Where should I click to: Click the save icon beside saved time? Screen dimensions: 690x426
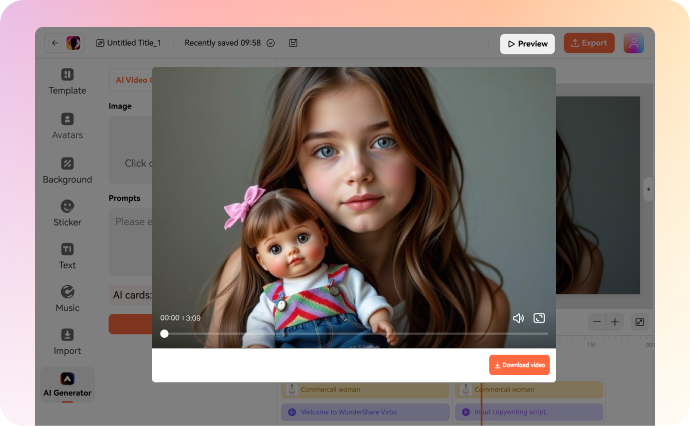coord(293,43)
